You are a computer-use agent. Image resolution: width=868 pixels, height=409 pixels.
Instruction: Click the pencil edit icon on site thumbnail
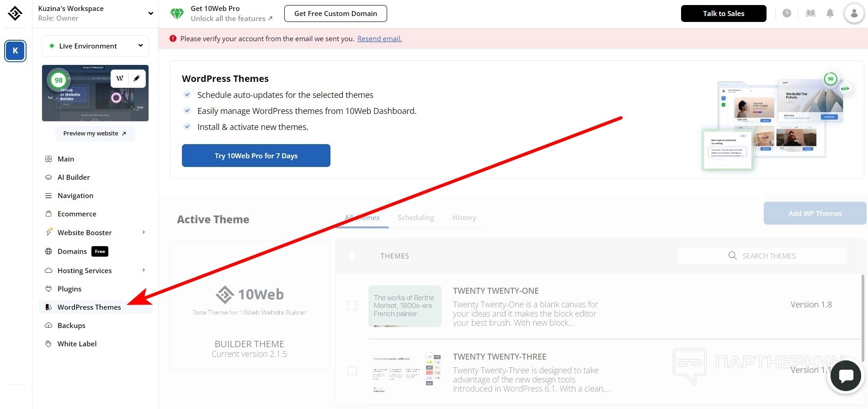(x=137, y=78)
